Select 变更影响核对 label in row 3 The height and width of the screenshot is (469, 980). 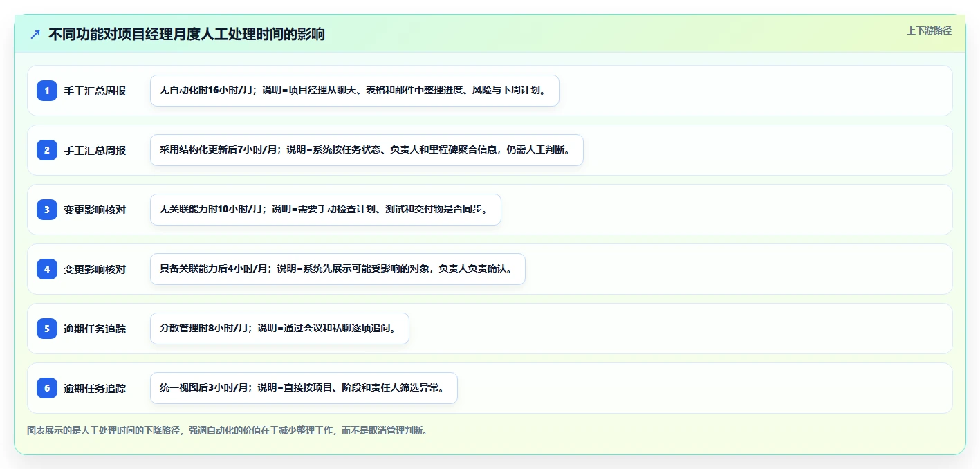coord(95,210)
